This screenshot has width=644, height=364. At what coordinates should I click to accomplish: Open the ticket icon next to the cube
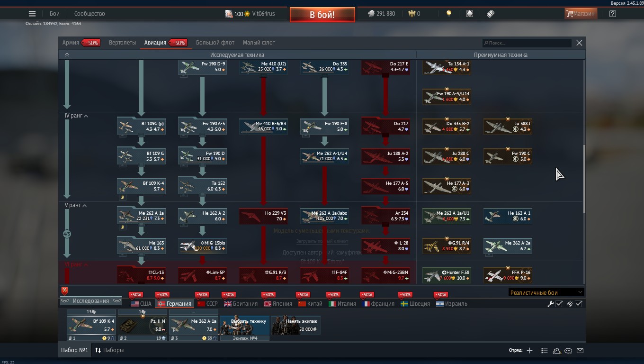point(491,14)
